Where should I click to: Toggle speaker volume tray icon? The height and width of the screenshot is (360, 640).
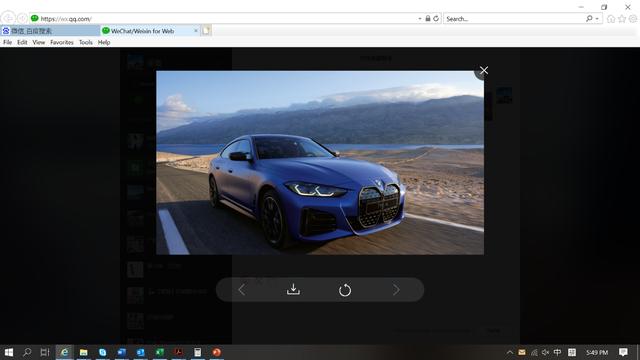pos(545,352)
